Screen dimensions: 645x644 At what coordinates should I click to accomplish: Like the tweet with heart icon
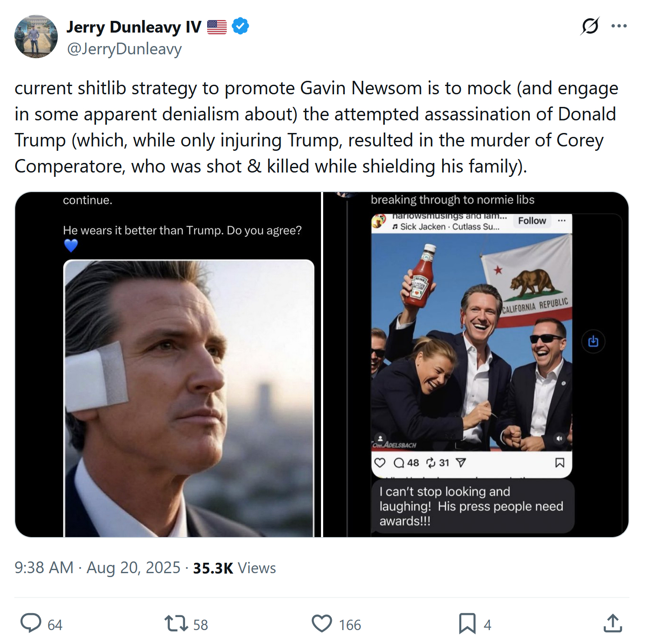pyautogui.click(x=322, y=624)
